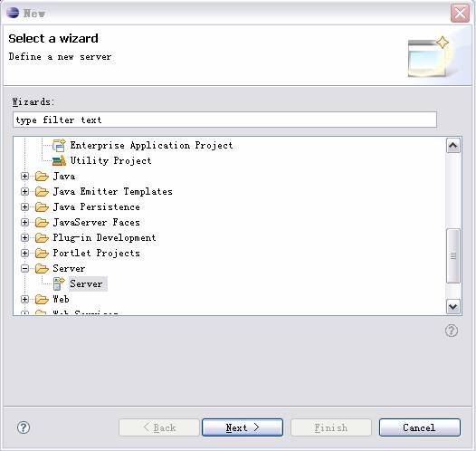Click the Web folder icon

(x=42, y=300)
